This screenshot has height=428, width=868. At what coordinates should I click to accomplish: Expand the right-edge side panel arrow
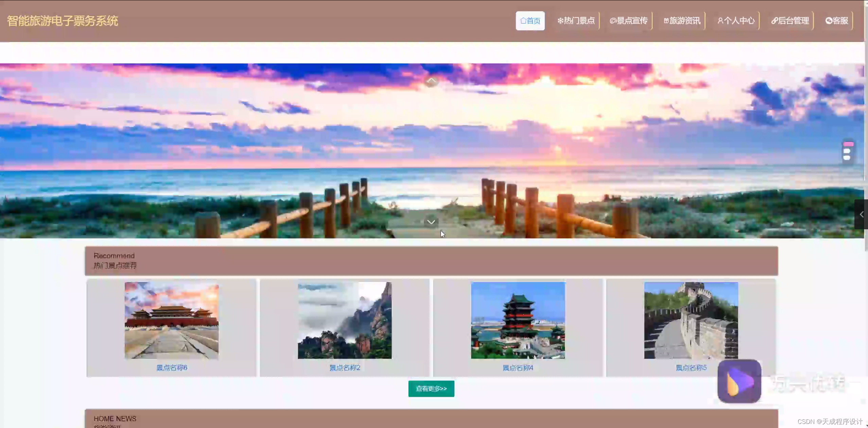click(x=862, y=214)
